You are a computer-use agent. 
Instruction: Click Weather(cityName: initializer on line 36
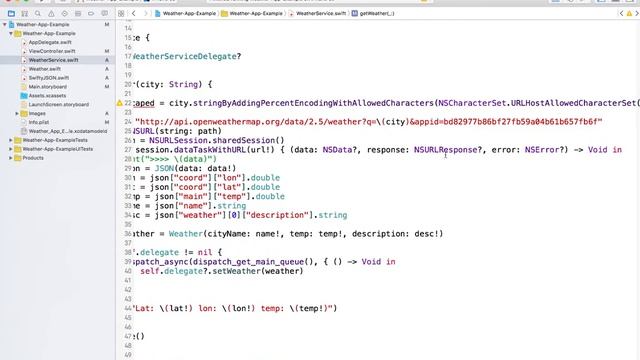coord(210,234)
